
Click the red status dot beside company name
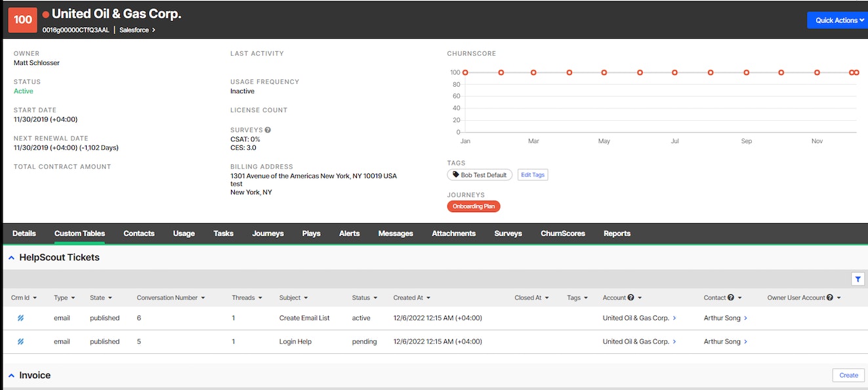[46, 14]
